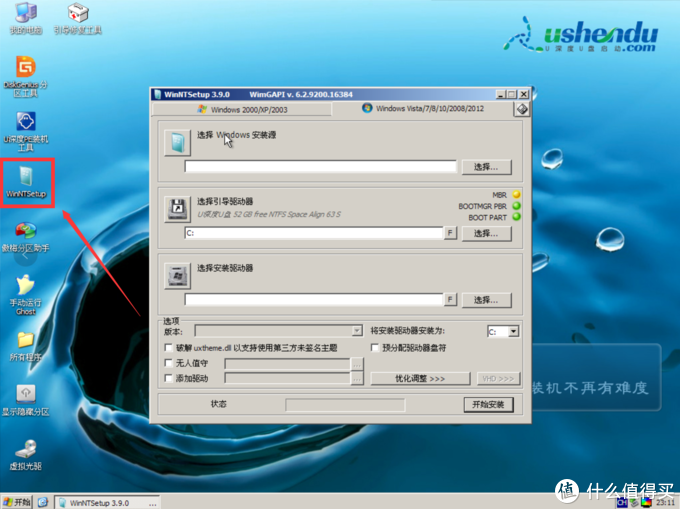Browse unattended file with ... button

pyautogui.click(x=356, y=364)
